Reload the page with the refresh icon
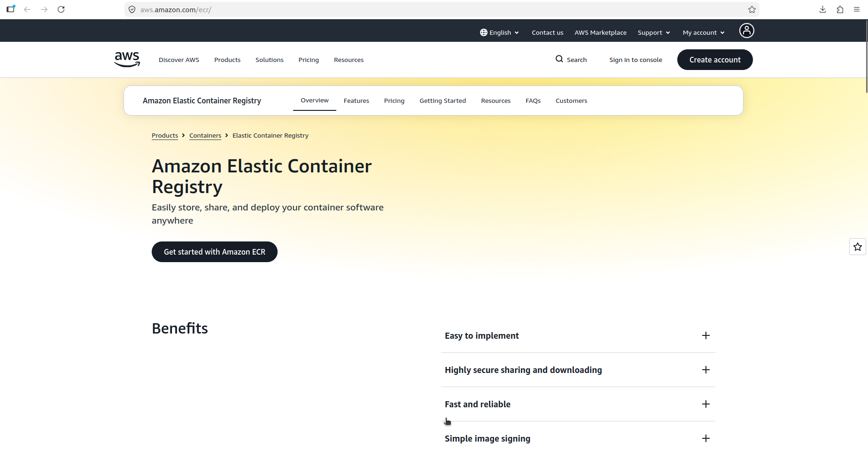868x474 pixels. point(61,9)
